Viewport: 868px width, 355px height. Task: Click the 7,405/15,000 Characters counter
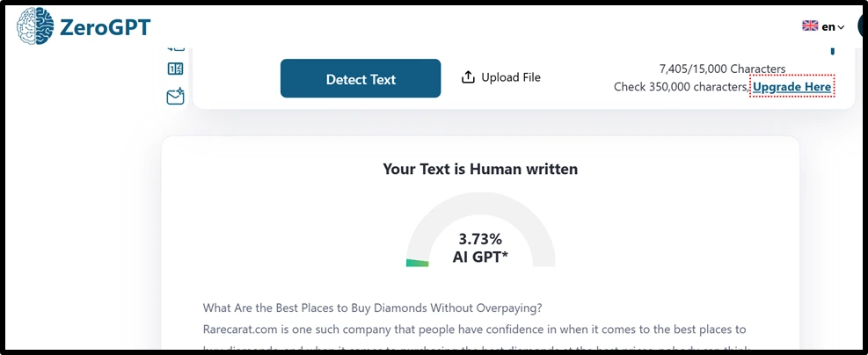click(722, 69)
